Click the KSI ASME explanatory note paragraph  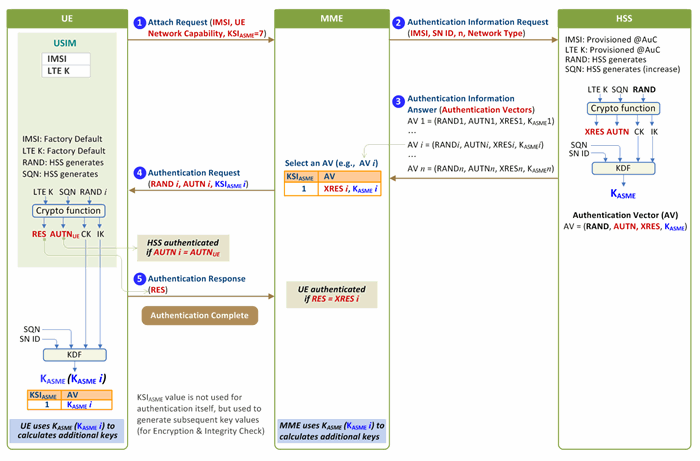click(200, 414)
